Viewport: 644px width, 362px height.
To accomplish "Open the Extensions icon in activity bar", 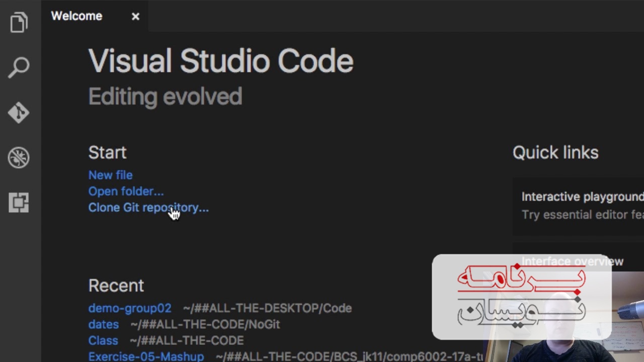I will click(x=19, y=203).
